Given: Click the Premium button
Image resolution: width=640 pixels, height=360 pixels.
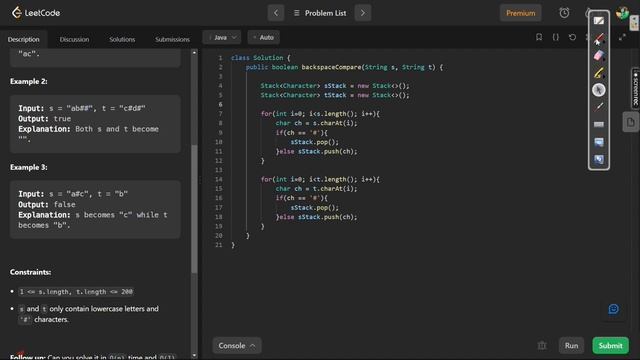Looking at the screenshot, I should pos(520,13).
